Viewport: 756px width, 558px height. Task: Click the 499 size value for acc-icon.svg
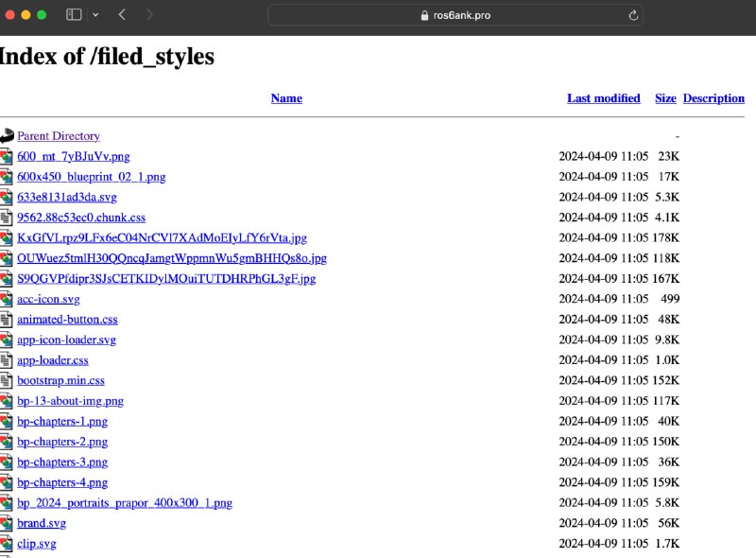(x=670, y=299)
